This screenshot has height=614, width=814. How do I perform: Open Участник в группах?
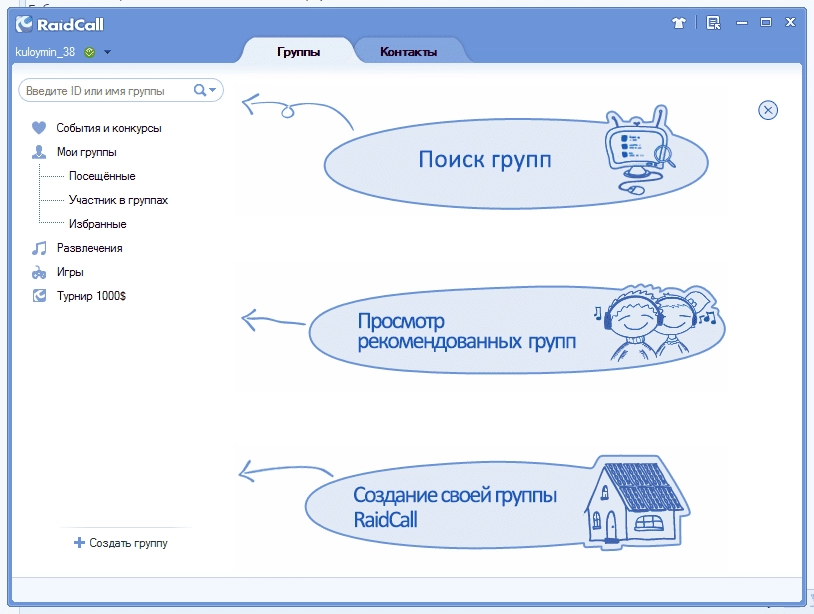click(118, 200)
